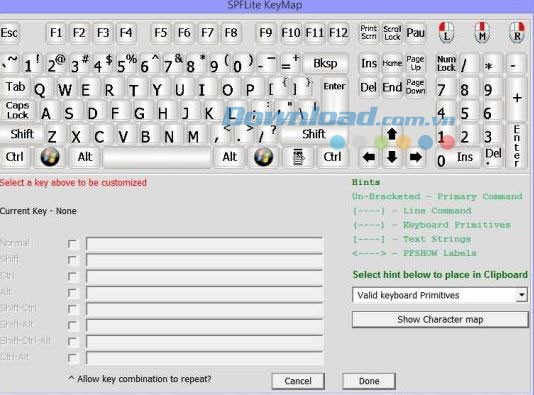Click the right Windows logo key

point(263,157)
